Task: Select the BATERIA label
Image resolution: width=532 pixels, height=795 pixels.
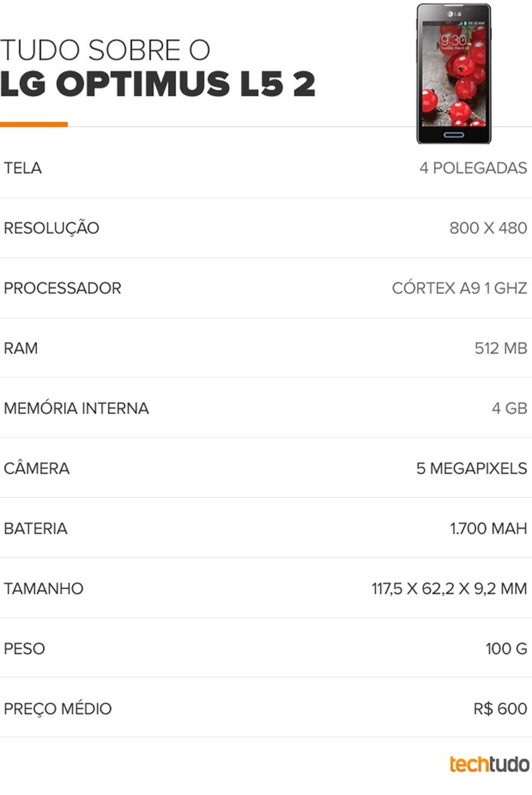Action: click(36, 528)
